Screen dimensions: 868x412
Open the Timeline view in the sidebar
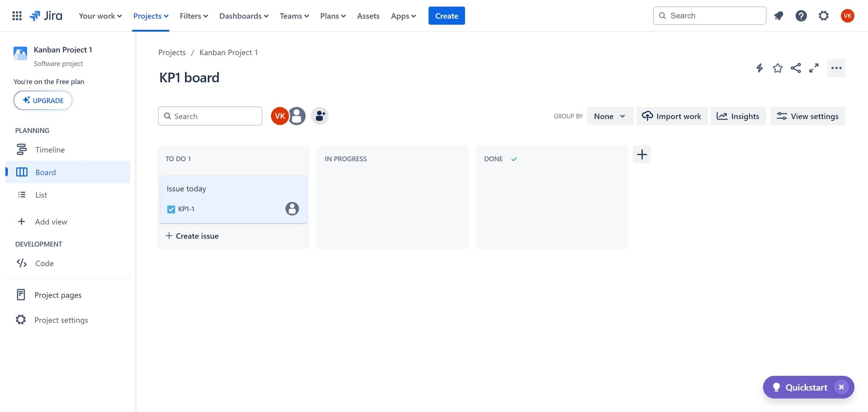click(50, 149)
